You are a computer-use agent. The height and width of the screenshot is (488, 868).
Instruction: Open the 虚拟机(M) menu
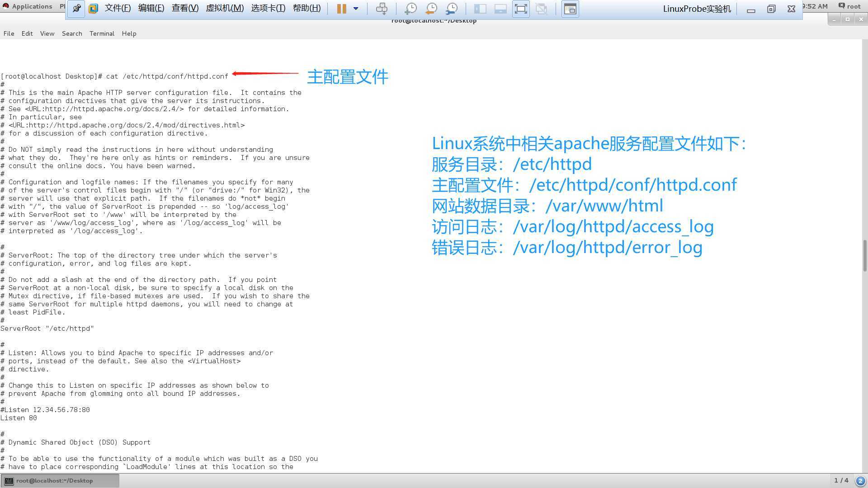point(225,9)
